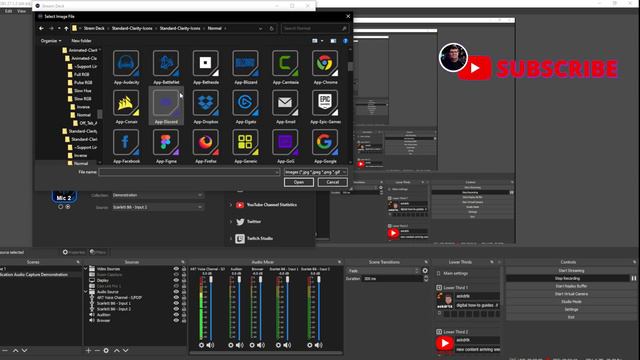Screen dimensions: 640x360
Task: Open the Organize dropdown menu
Action: point(51,41)
